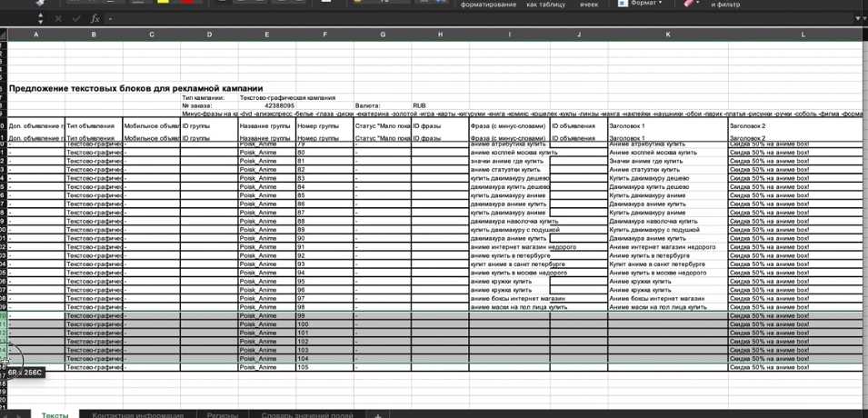Click the Формат icon in ribbon
Viewport: 868px width, 418px height.
pos(623,4)
